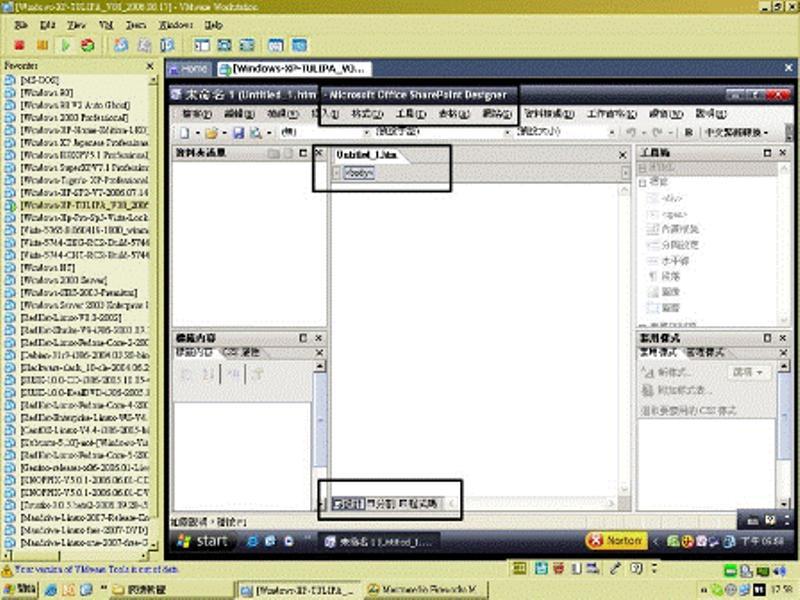The image size is (800, 600).
Task: Open the Style combo box dropdown
Action: coord(366,132)
